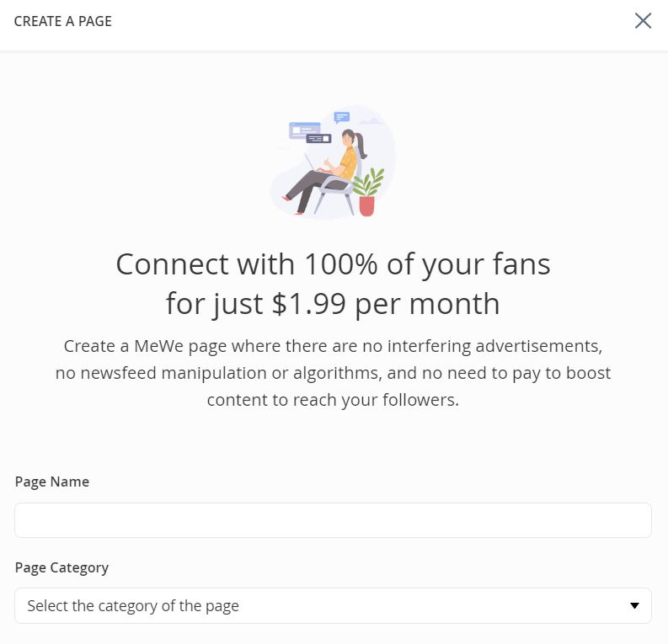Click the dark message card in illustration
The height and width of the screenshot is (644, 668).
pyautogui.click(x=318, y=139)
